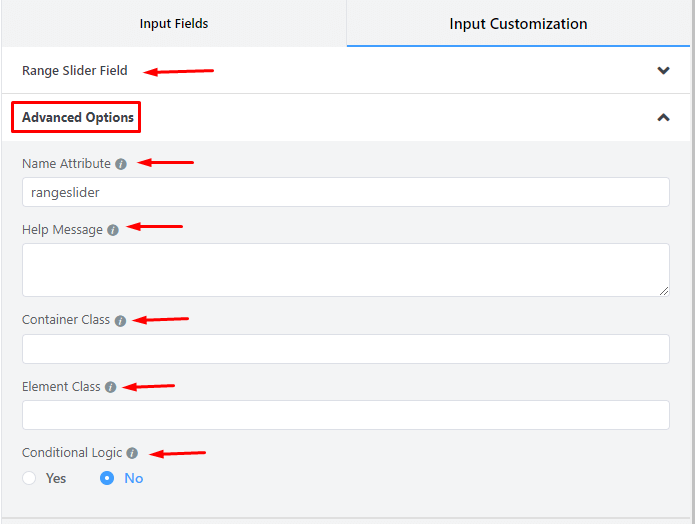Viewport: 695px width, 524px height.
Task: Click the Range Slider Field heading
Action: [75, 71]
